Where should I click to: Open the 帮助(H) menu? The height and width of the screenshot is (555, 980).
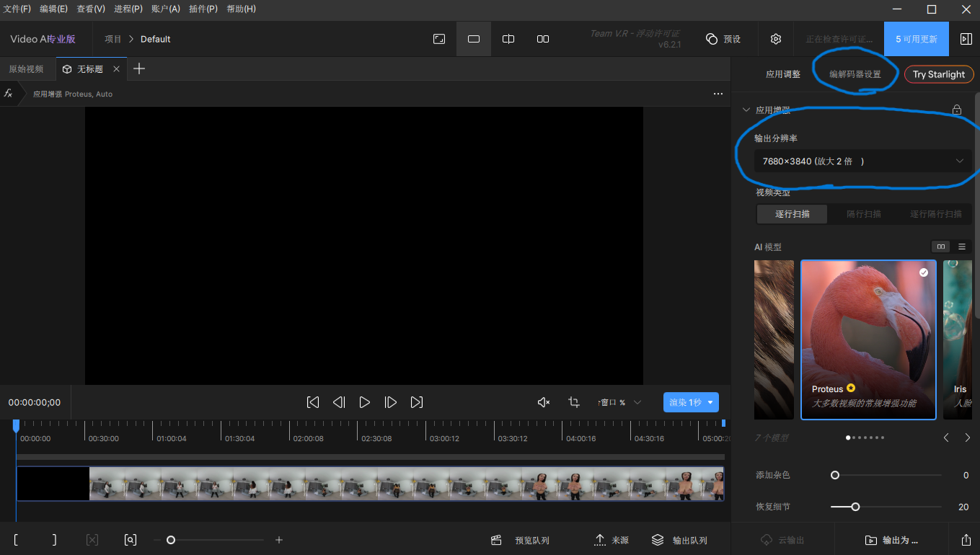click(241, 9)
